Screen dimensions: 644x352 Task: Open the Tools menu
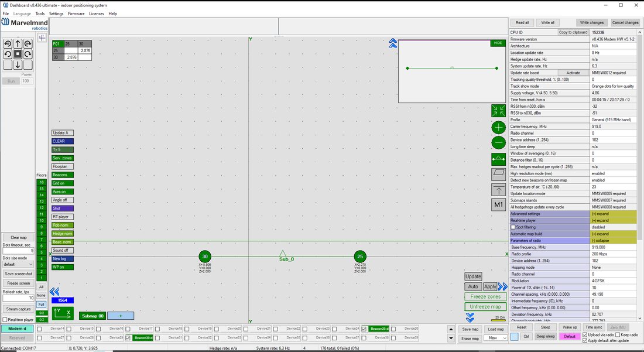tap(40, 13)
